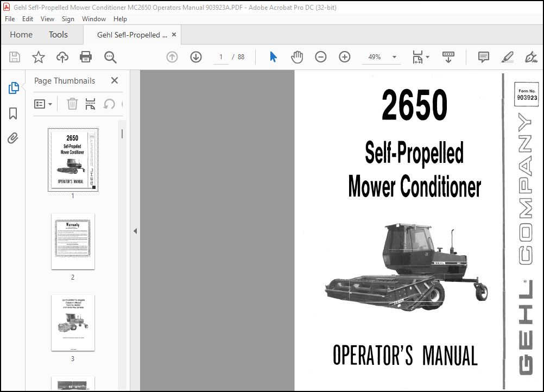Collapse the navigation pane arrow
The image size is (544, 392).
[135, 231]
